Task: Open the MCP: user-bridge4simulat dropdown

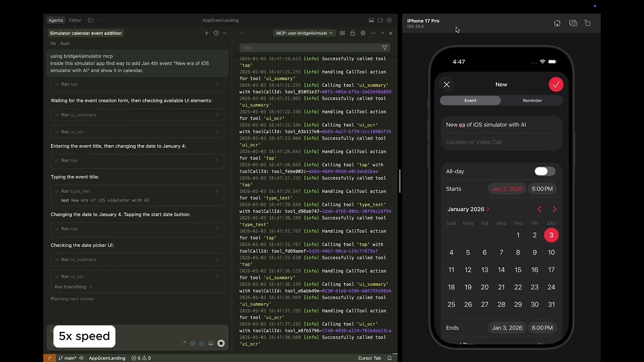Action: [303, 33]
